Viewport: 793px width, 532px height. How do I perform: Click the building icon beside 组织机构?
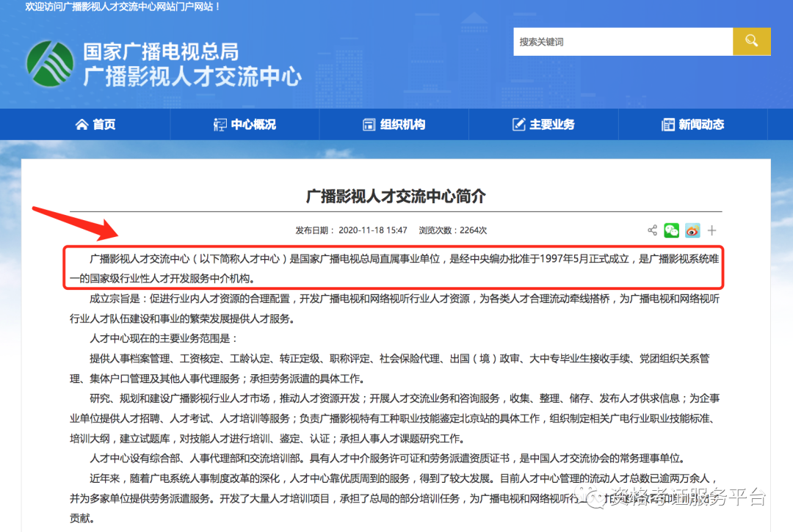tap(369, 124)
